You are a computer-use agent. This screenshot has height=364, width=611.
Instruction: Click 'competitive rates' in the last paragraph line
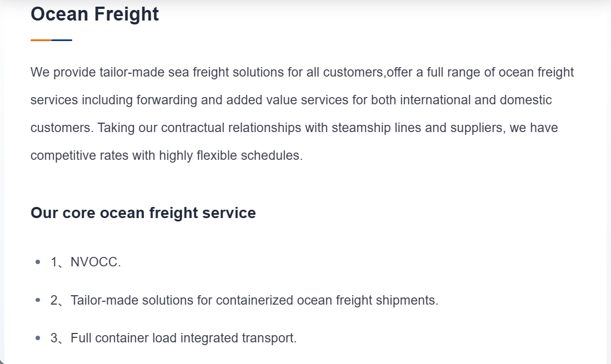[x=79, y=155]
